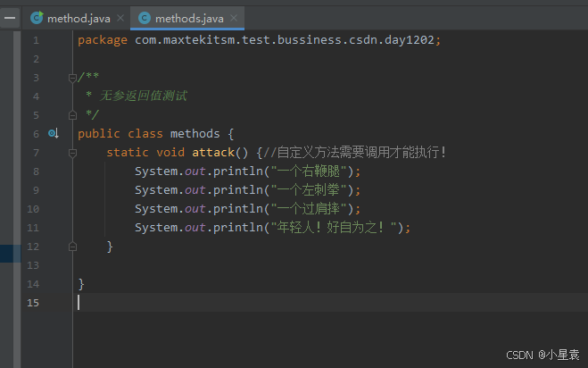Click the comment fold end marker at line 5
Image resolution: width=588 pixels, height=368 pixels.
coord(73,115)
